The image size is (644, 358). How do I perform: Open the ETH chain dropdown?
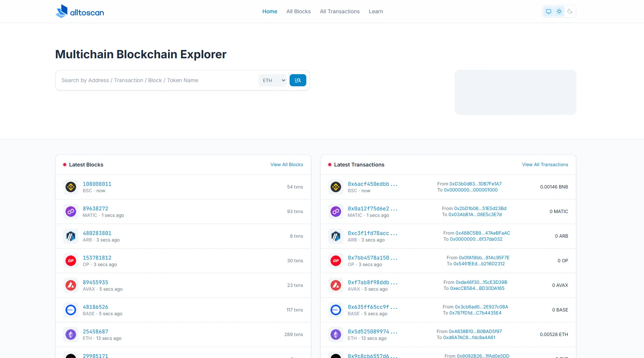pos(273,80)
